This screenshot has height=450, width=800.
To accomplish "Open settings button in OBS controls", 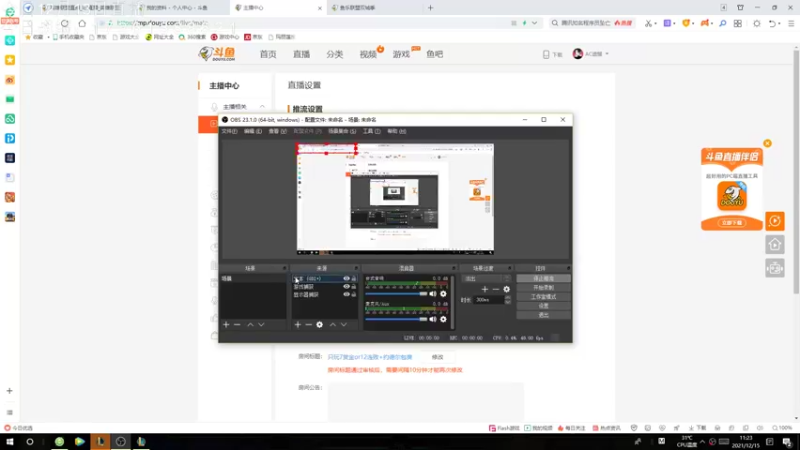I will coord(543,306).
